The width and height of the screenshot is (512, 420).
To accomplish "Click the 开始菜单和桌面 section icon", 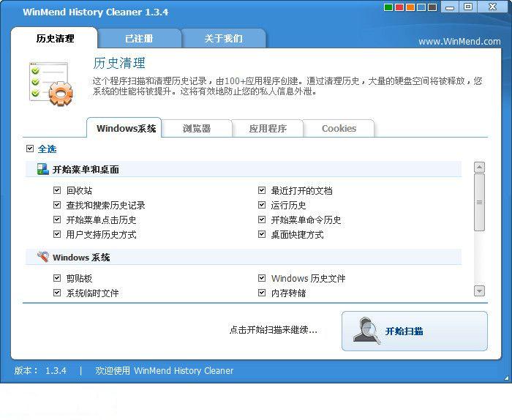I will point(42,169).
